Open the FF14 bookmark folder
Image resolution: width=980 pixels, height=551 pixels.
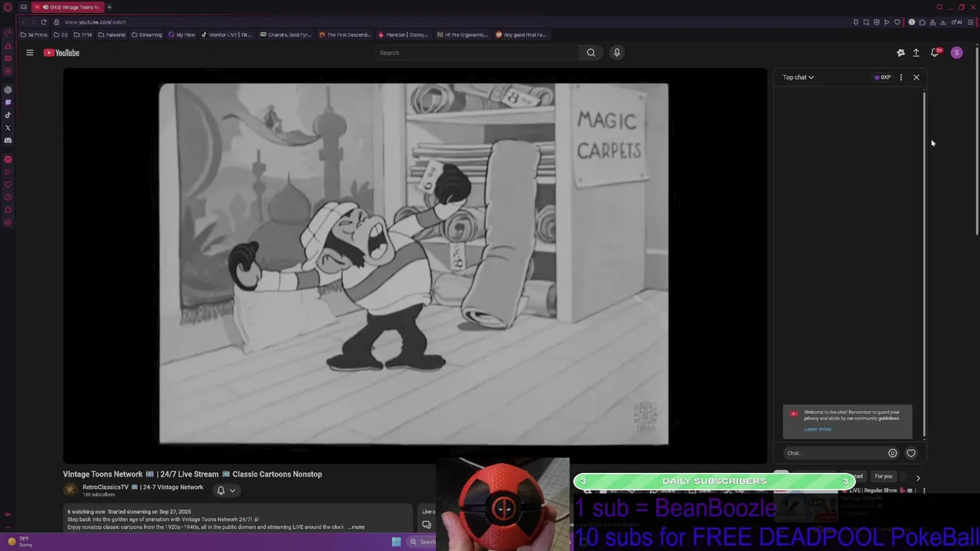point(83,34)
